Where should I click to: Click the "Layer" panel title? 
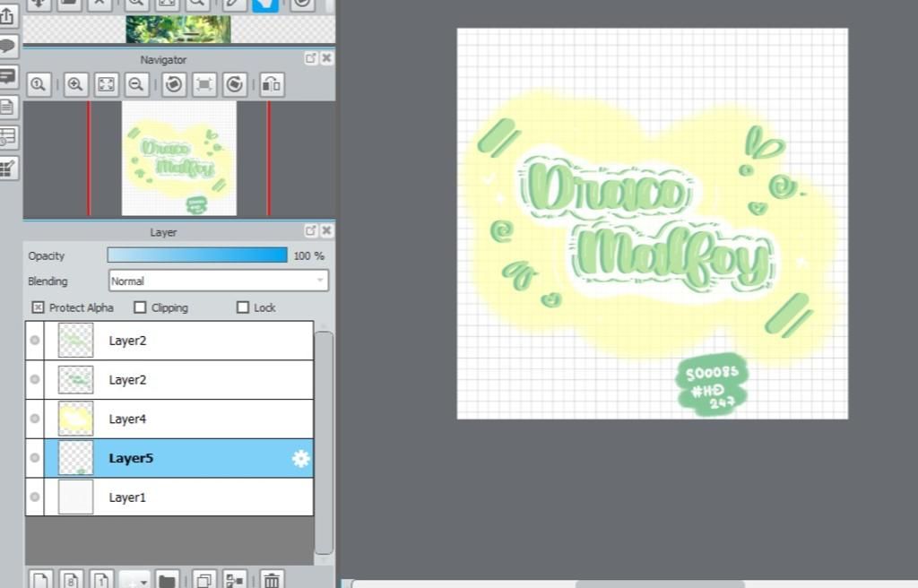pyautogui.click(x=163, y=232)
